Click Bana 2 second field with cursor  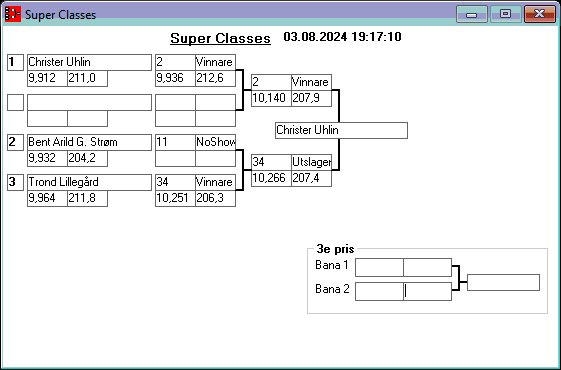[x=428, y=291]
